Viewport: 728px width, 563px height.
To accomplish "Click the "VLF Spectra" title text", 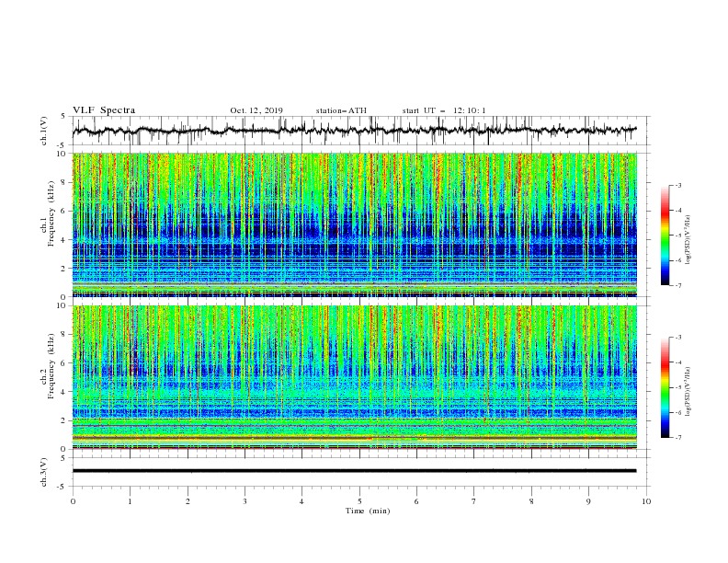I will (104, 110).
